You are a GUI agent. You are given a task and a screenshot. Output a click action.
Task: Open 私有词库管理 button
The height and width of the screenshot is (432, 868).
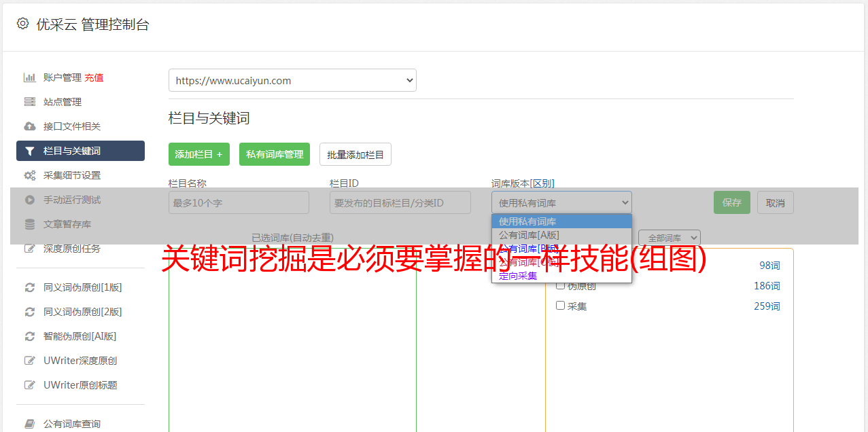coord(275,154)
